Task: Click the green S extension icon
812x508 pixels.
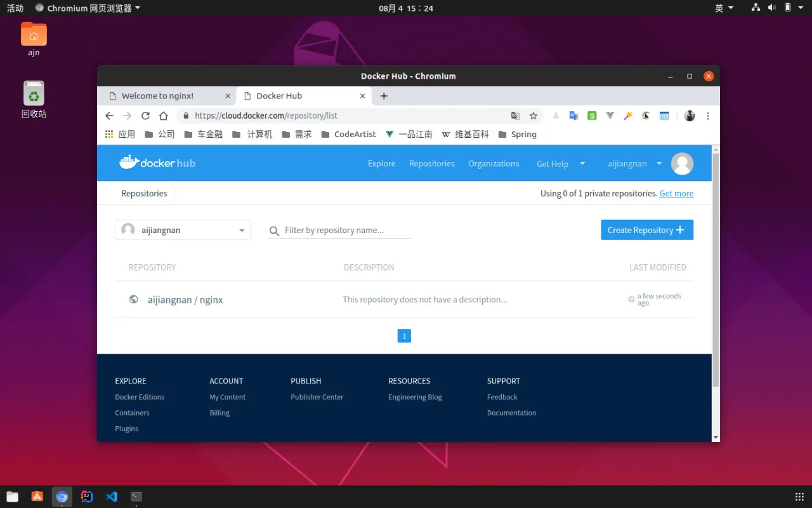Action: point(592,116)
